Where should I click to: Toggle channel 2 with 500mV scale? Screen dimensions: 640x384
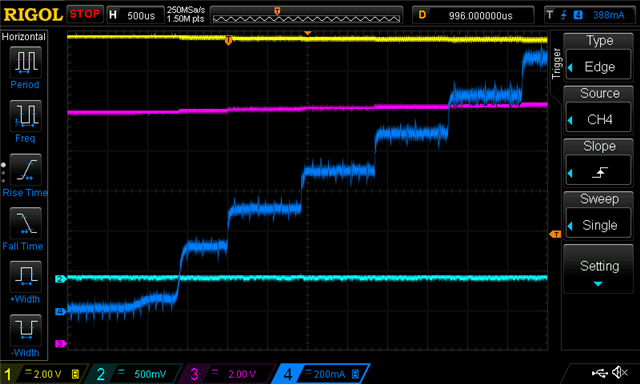134,374
